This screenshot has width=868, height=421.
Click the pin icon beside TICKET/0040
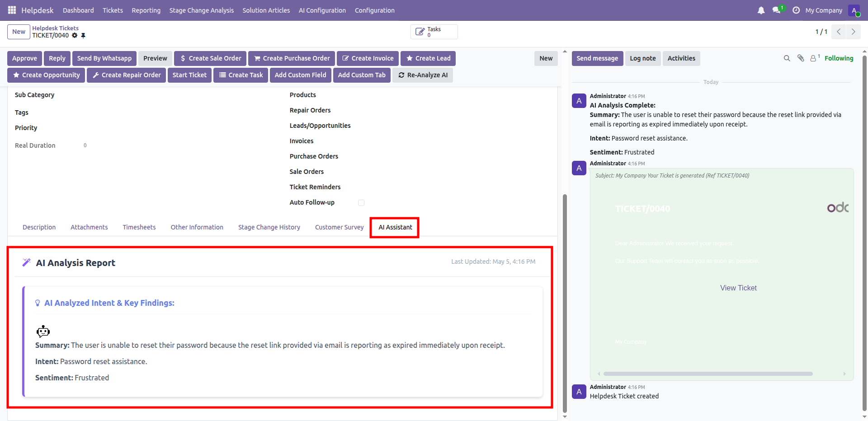(83, 35)
